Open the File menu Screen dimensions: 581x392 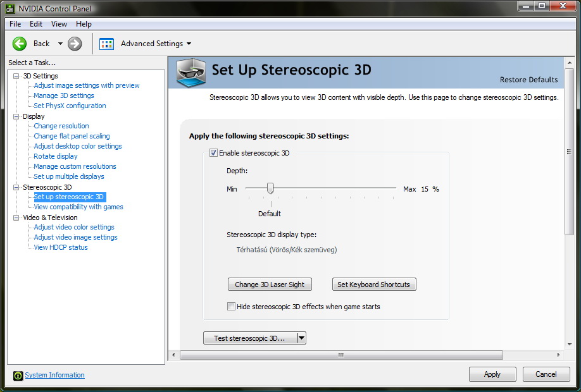(15, 24)
